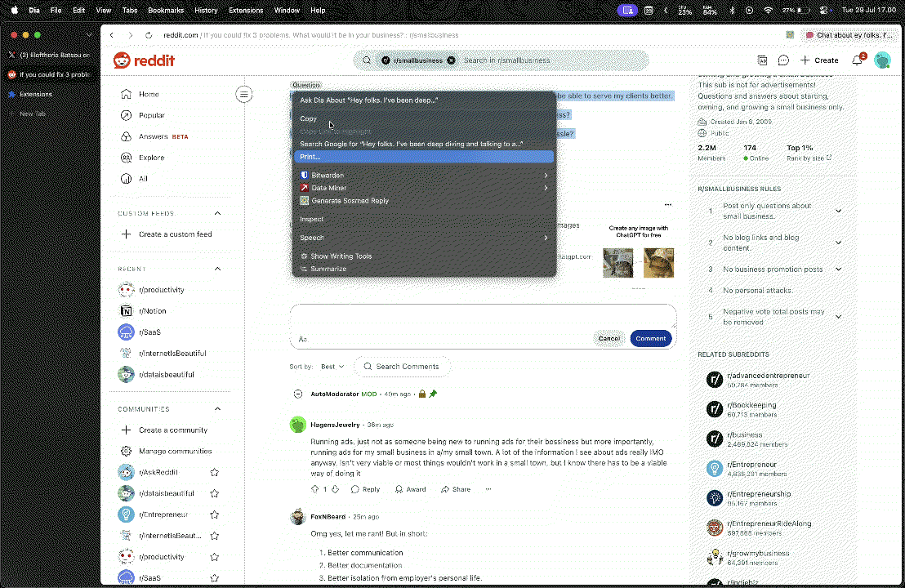Collapse the sidebar with hamburger button

[x=244, y=94]
